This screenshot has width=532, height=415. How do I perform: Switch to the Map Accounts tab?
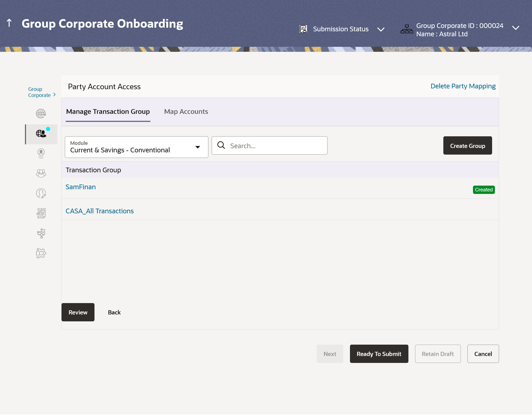186,112
